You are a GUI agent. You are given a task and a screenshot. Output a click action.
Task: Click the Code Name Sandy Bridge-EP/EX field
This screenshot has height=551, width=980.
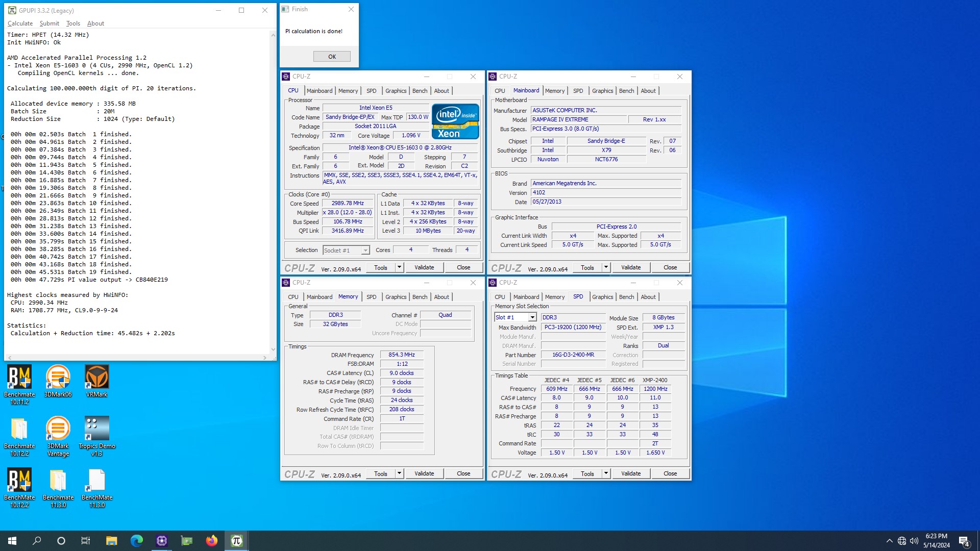350,117
